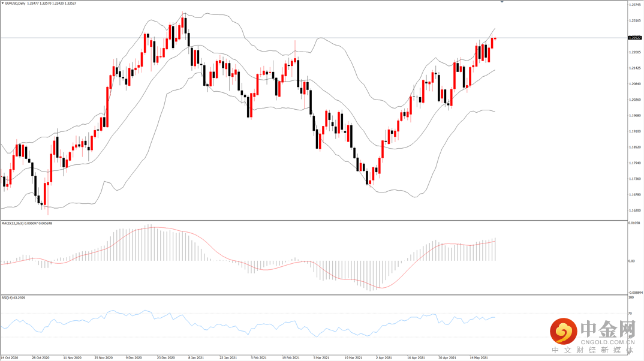Click the 1.20840 price axis label
644x361 pixels.
pos(635,84)
